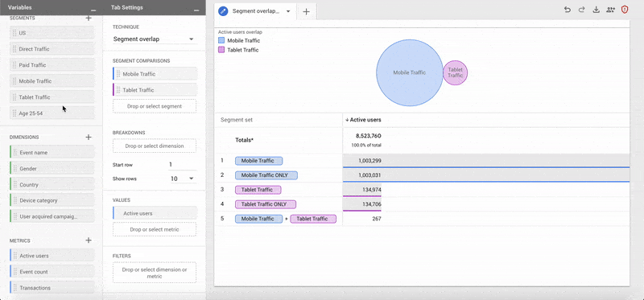Click the 267 overlap value
Viewport: 644px width, 300px height.
click(x=377, y=219)
